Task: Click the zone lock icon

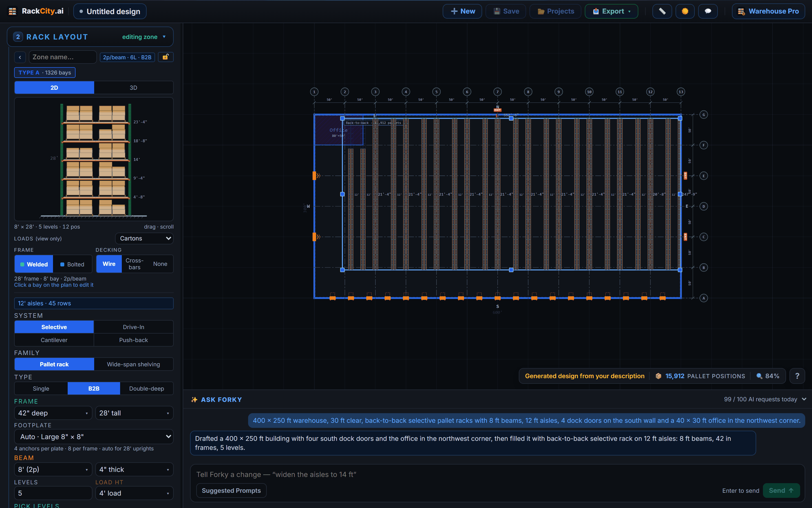Action: [x=166, y=57]
